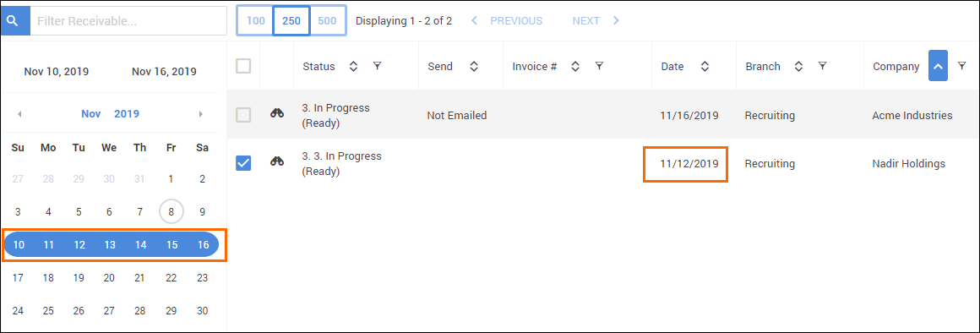Select November 19 in the calendar

[x=79, y=277]
